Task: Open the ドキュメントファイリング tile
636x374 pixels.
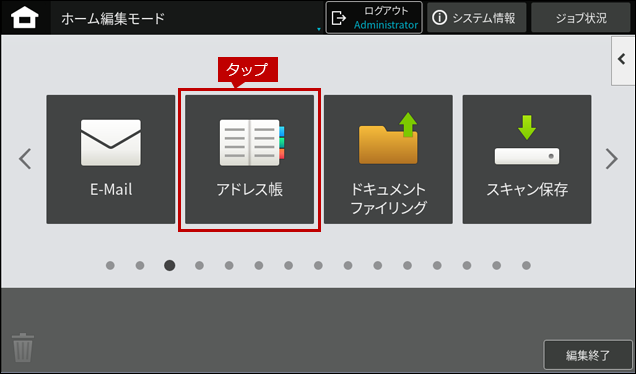Action: 388,159
